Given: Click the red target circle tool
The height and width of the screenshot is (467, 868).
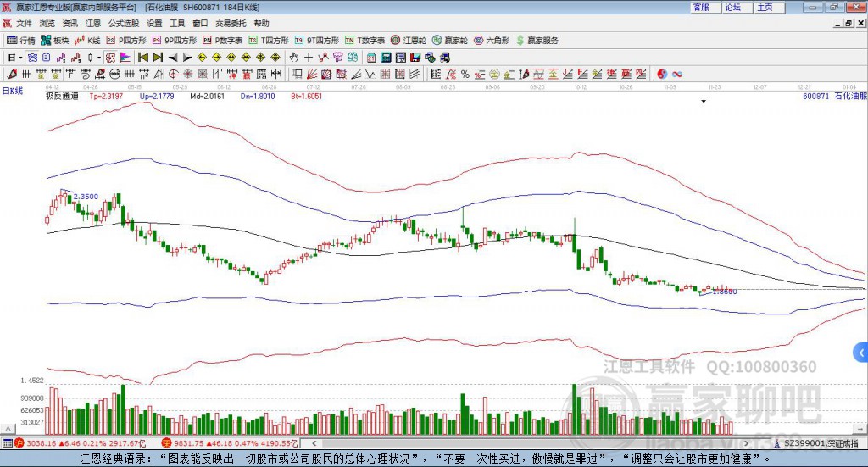Looking at the screenshot, I should click(x=173, y=74).
